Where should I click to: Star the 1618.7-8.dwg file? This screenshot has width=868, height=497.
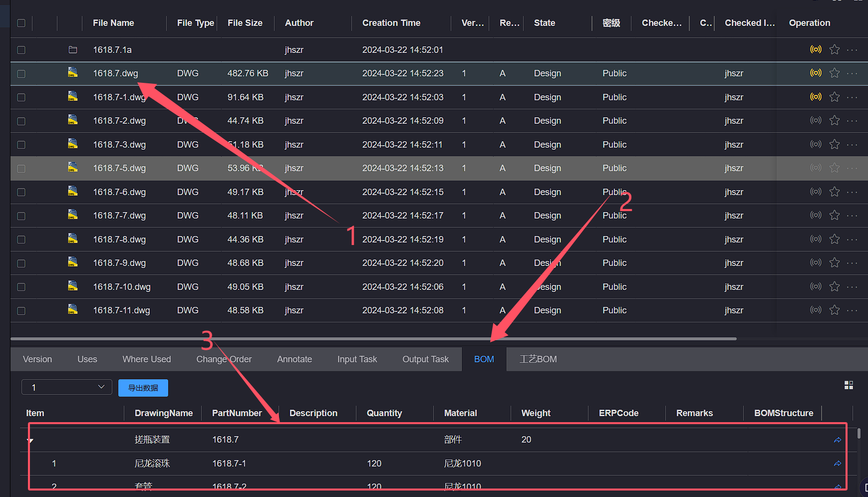835,239
